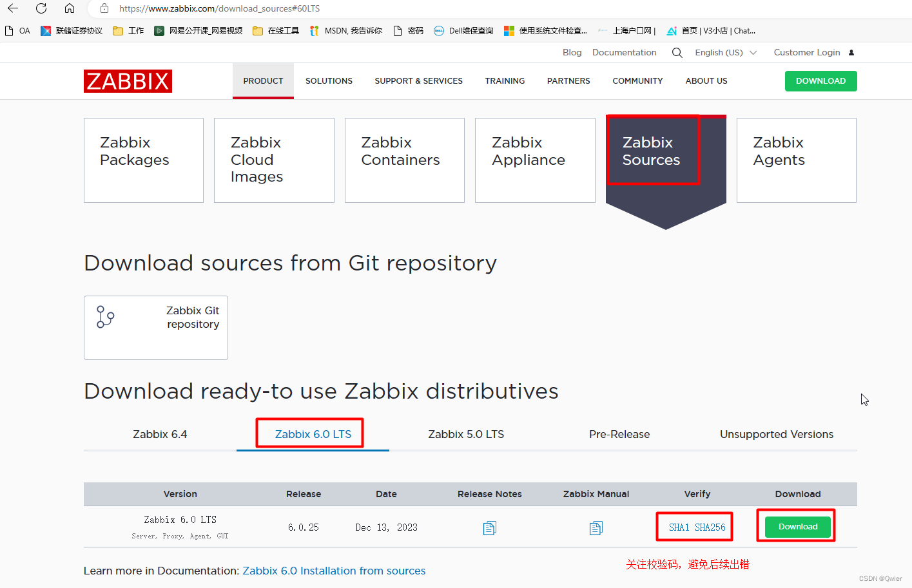Open the Zabbix Git repository box
Image resolution: width=912 pixels, height=588 pixels.
156,328
